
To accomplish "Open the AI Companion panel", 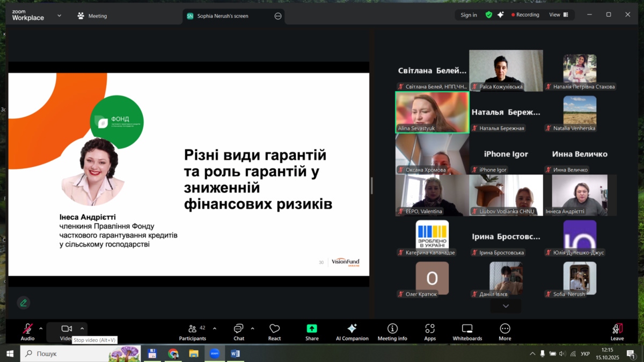I will pyautogui.click(x=352, y=331).
